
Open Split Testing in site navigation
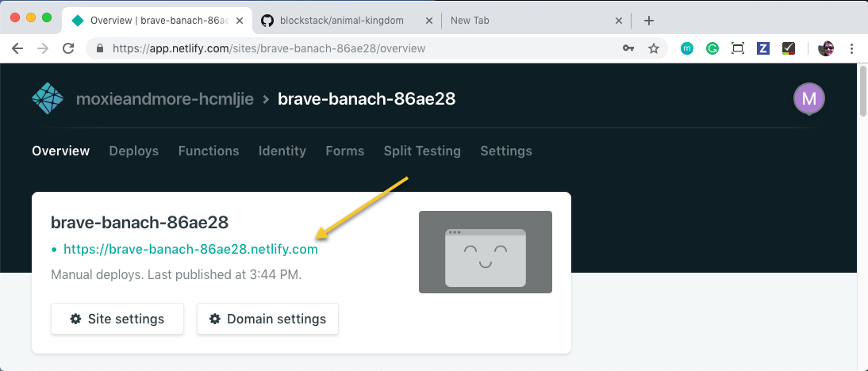point(422,151)
